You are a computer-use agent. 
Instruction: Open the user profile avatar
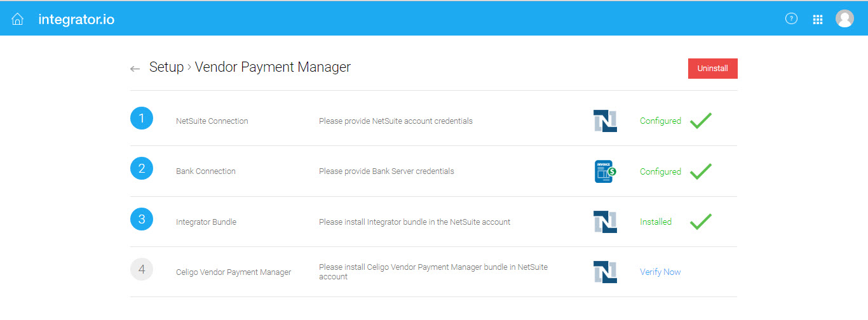(844, 19)
